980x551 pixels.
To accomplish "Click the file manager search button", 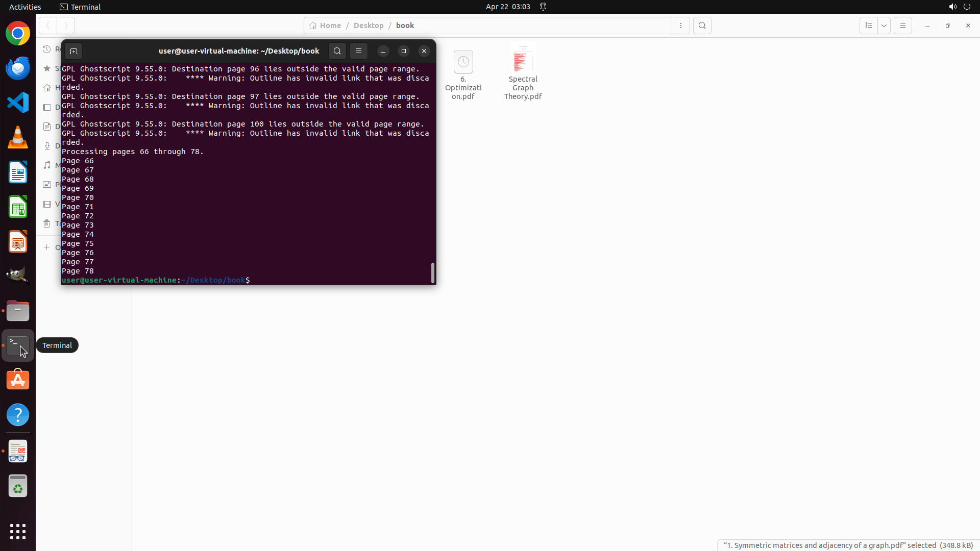I will click(x=702, y=26).
